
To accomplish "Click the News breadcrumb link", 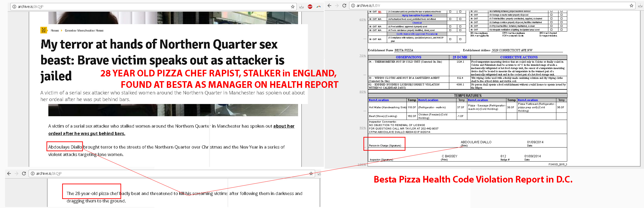I will pos(55,31).
